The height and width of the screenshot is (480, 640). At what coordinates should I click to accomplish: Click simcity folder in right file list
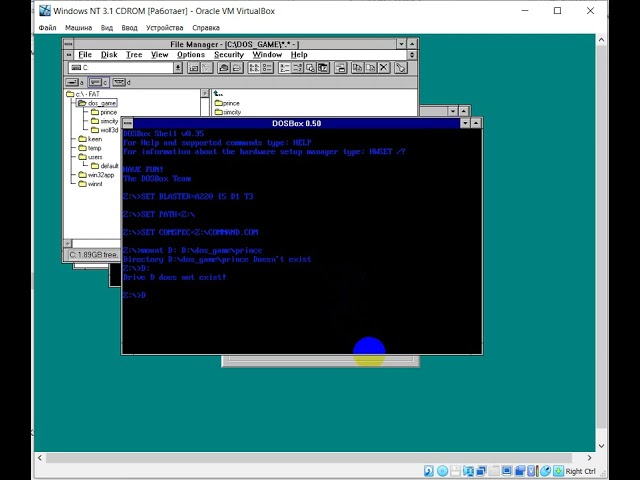(x=228, y=112)
